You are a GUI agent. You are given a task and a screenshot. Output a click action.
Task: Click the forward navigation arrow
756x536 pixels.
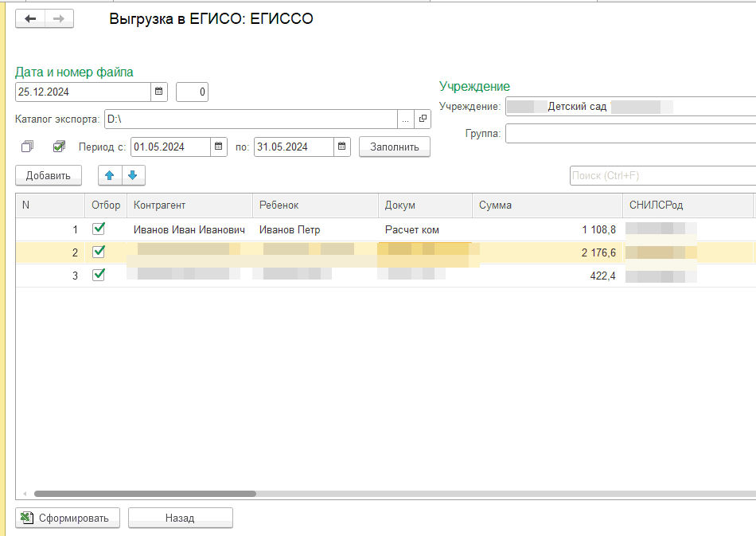(x=59, y=19)
